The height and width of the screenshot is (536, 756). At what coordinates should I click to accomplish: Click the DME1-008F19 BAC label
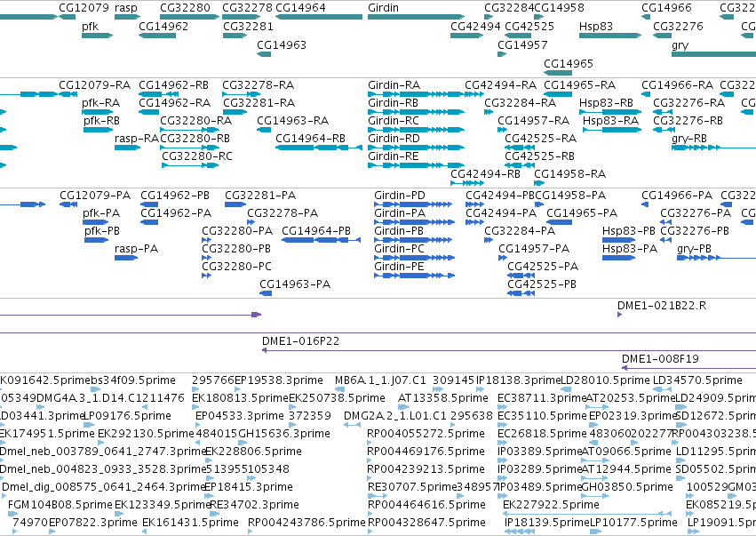coord(660,359)
